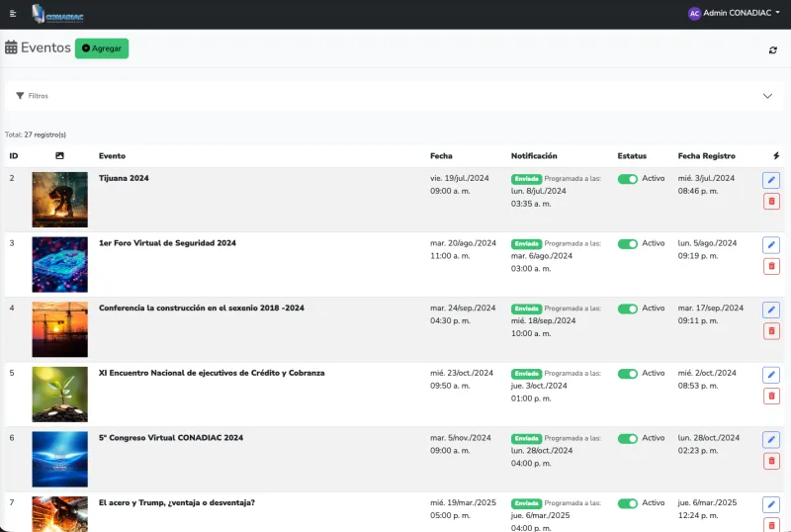
Task: Click the Filtros funnel icon
Action: (x=20, y=96)
